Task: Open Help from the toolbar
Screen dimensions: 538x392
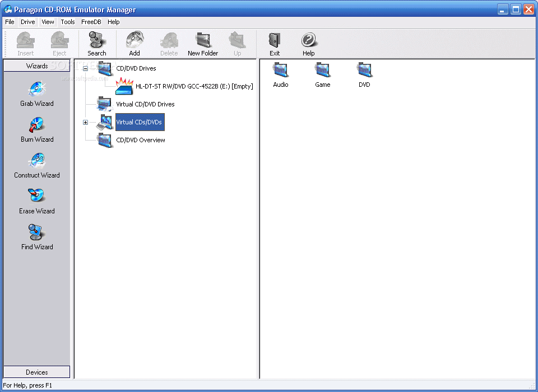Action: [309, 40]
